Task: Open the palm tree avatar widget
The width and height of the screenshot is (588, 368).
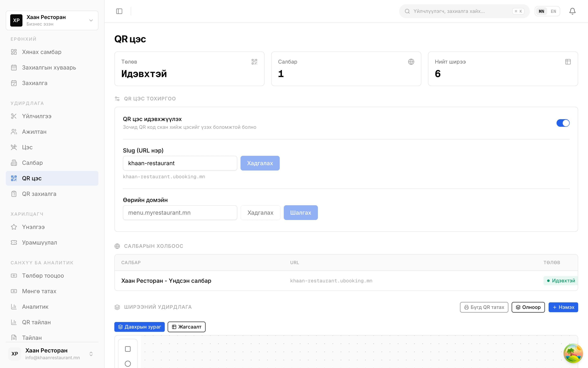Action: (x=573, y=353)
